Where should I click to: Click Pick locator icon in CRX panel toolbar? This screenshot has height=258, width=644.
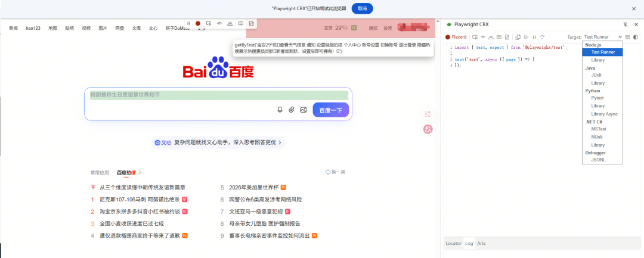[x=475, y=37]
